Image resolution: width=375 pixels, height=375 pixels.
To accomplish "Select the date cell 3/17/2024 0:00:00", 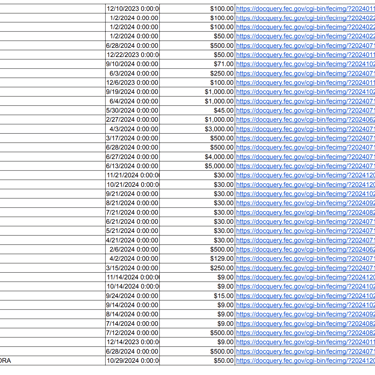I will 133,138.
